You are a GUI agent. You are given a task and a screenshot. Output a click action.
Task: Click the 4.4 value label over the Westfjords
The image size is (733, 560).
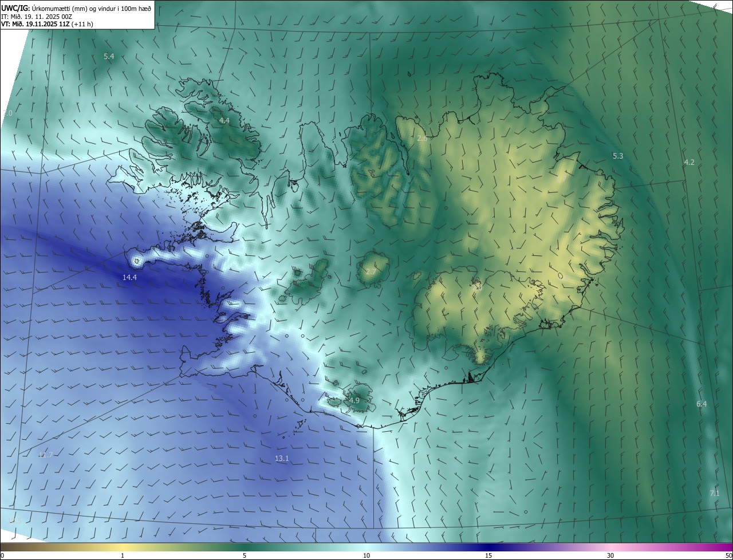click(x=224, y=121)
